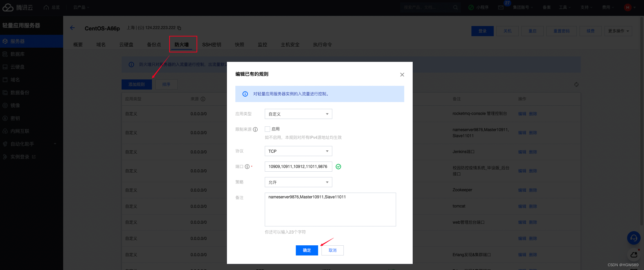Open 域名 in the sidebar

click(x=31, y=80)
